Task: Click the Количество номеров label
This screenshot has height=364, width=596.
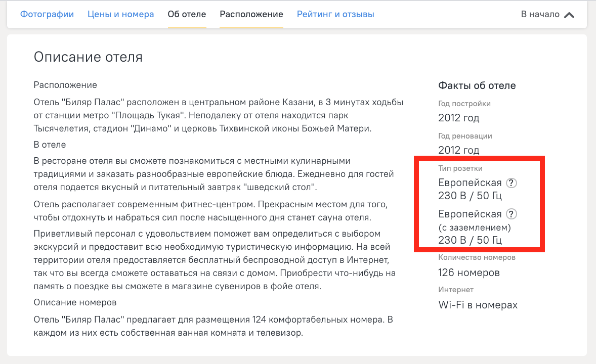Action: (x=477, y=257)
